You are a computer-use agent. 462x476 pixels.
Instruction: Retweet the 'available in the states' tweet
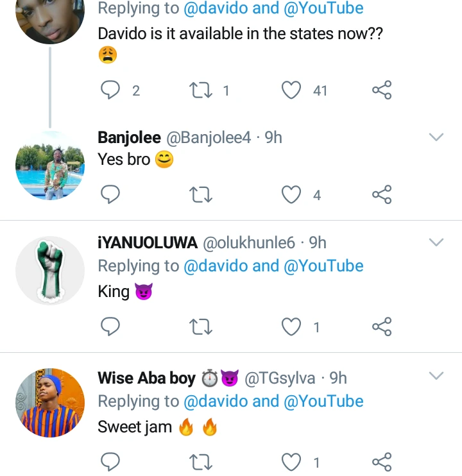point(201,90)
